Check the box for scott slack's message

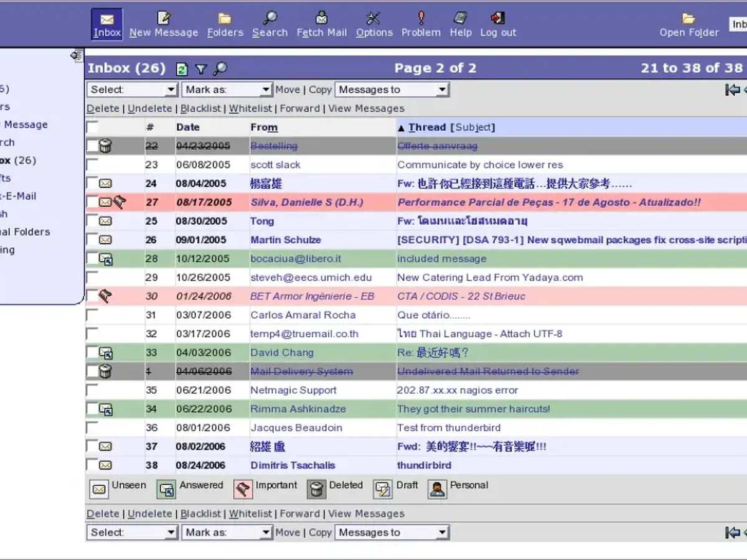[92, 164]
